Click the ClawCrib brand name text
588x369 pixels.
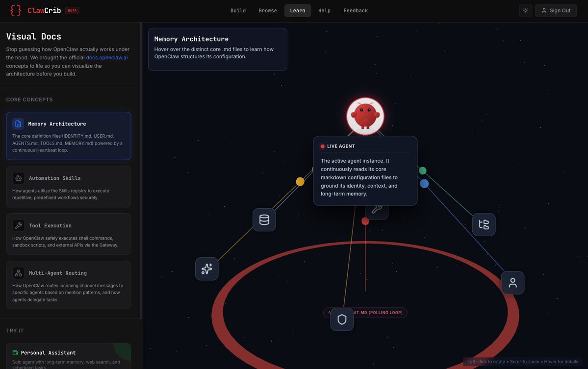(44, 10)
